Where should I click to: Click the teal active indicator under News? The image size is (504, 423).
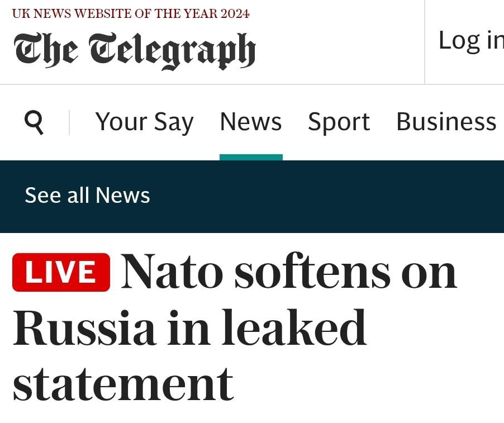[x=251, y=157]
